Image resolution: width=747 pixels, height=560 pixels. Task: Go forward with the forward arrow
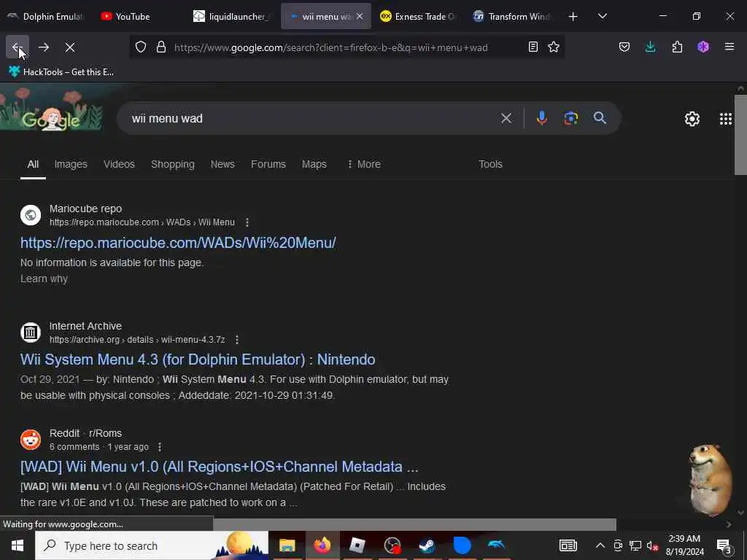pyautogui.click(x=44, y=47)
